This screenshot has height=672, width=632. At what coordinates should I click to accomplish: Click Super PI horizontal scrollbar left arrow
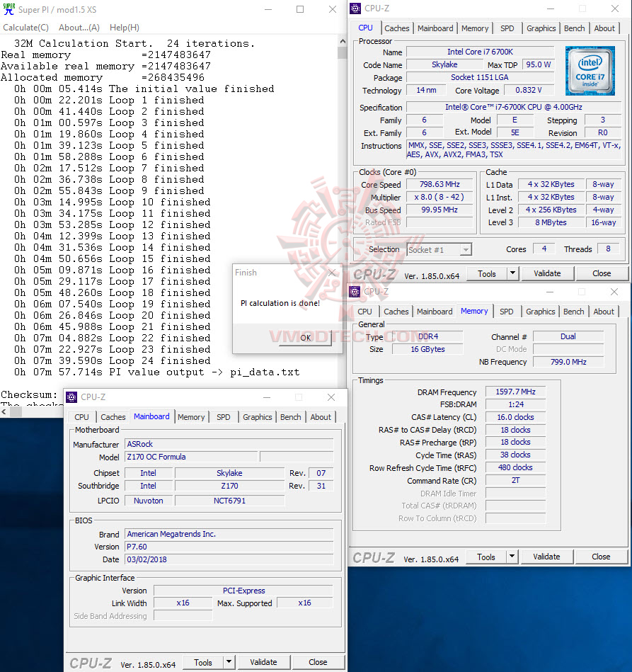pos(4,412)
